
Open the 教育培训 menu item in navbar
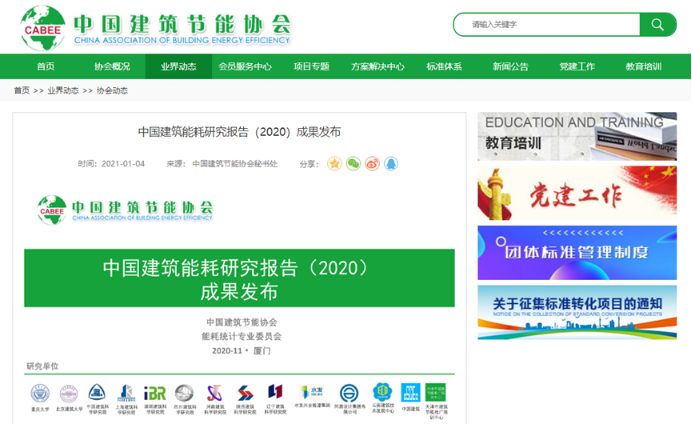tap(643, 67)
